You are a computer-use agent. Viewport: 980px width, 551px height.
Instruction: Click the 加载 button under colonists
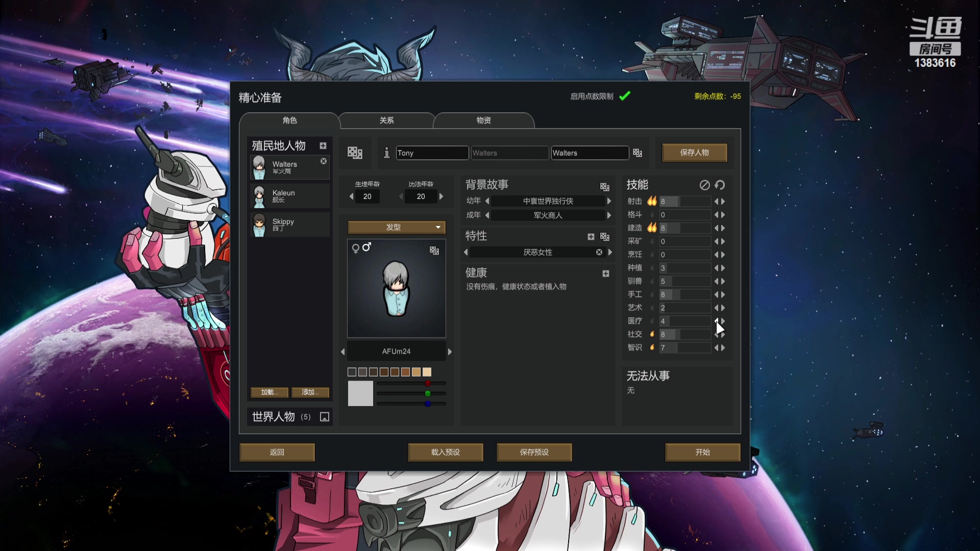click(269, 392)
